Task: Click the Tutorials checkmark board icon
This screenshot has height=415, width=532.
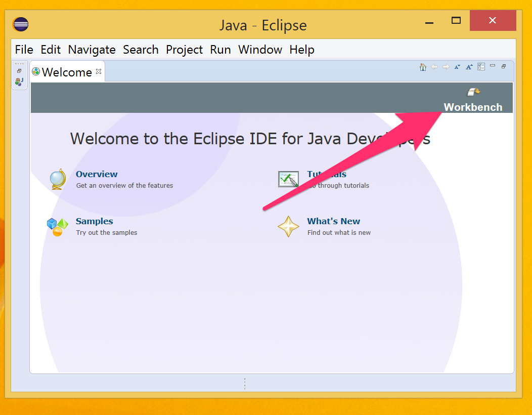Action: pos(288,179)
